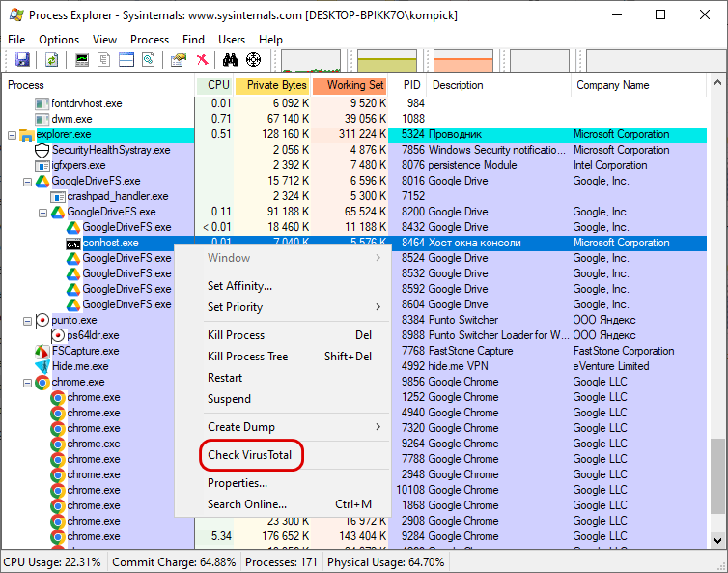This screenshot has height=573, width=728.
Task: Open the Find menu
Action: click(193, 40)
